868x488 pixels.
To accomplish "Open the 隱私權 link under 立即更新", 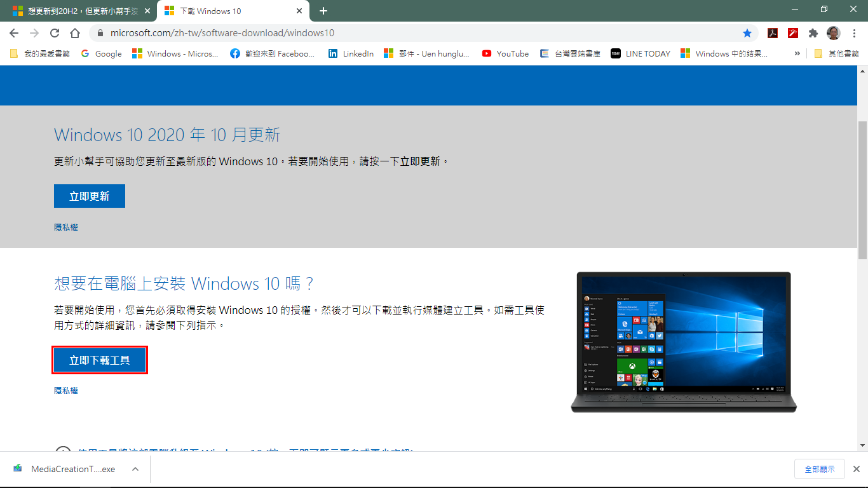I will pyautogui.click(x=66, y=227).
